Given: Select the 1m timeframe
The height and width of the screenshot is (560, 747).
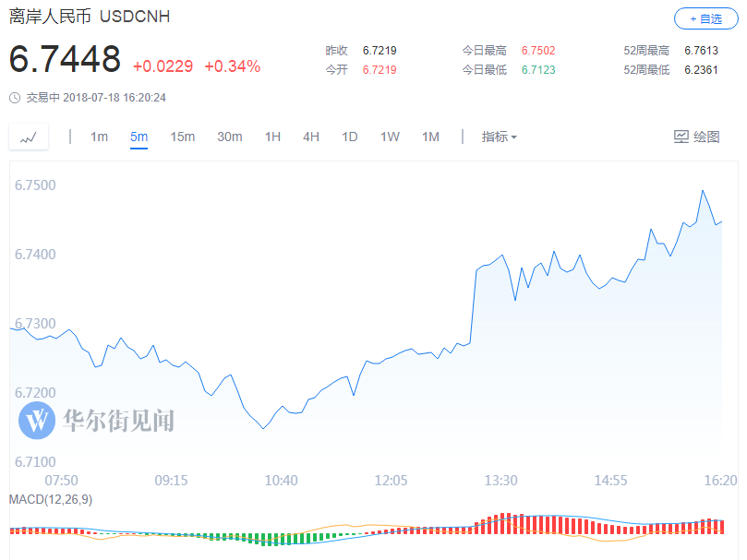Looking at the screenshot, I should point(99,137).
